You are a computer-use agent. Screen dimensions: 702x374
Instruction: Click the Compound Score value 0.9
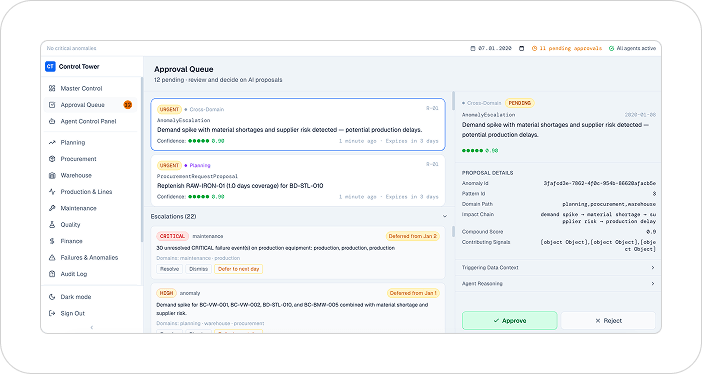tap(651, 232)
